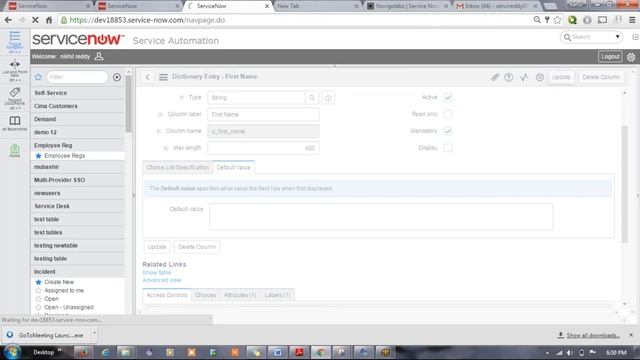Open Internet Explorer in taskbar
Image resolution: width=640 pixels, height=360 pixels.
[x=105, y=352]
